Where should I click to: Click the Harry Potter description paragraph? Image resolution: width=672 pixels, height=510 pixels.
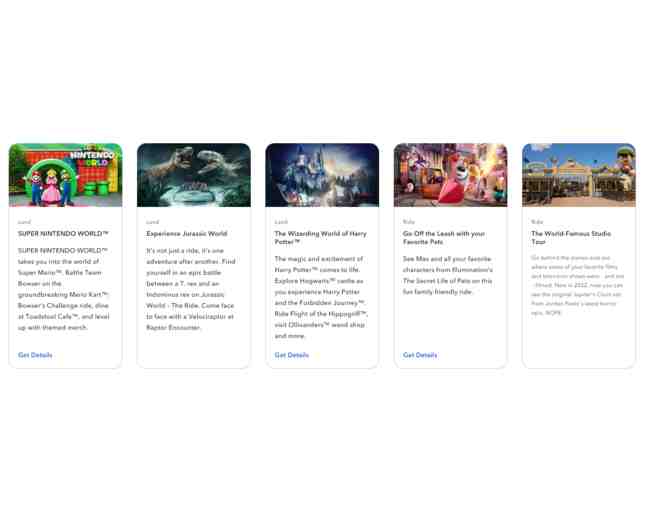[x=321, y=297]
